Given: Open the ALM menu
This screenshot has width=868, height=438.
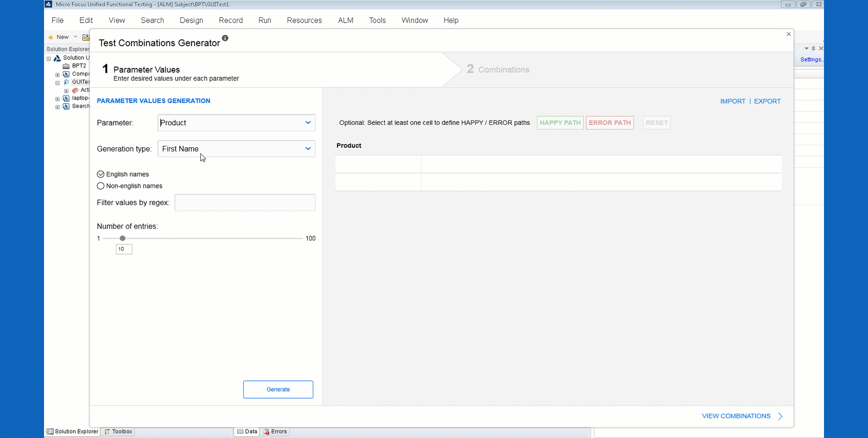Looking at the screenshot, I should pos(345,21).
